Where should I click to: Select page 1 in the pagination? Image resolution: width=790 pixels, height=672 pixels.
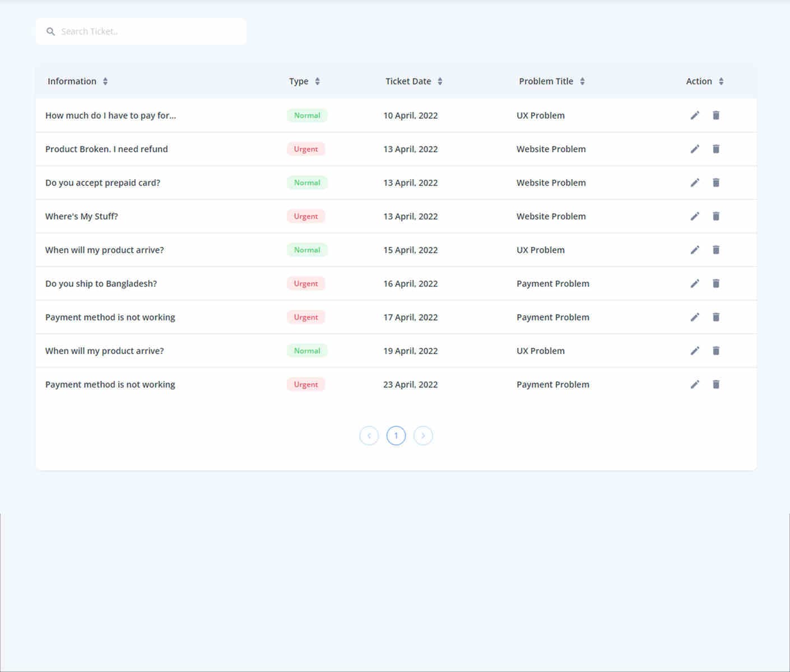coord(396,435)
